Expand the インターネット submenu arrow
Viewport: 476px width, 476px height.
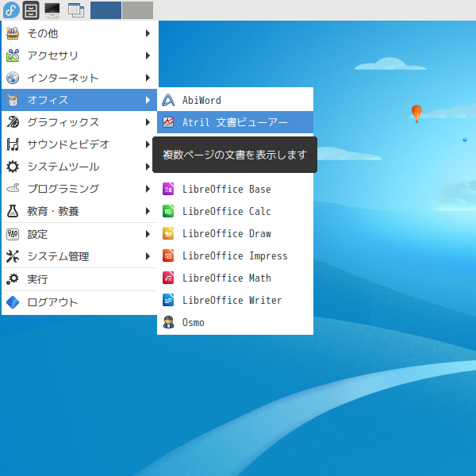tap(148, 78)
